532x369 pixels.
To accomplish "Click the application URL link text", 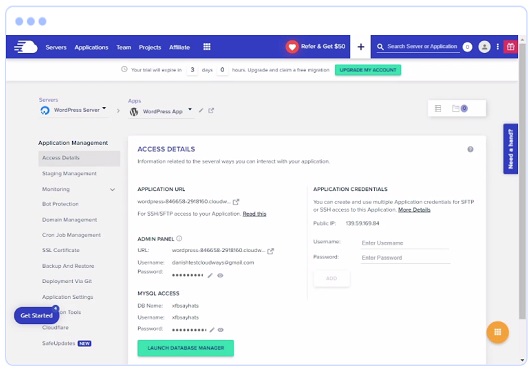I will click(184, 201).
